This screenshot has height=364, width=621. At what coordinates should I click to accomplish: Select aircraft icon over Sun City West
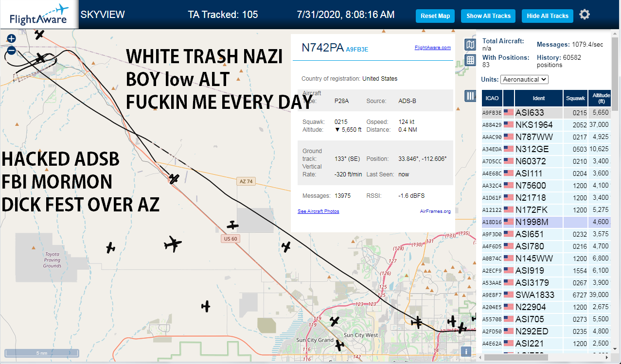click(x=335, y=321)
